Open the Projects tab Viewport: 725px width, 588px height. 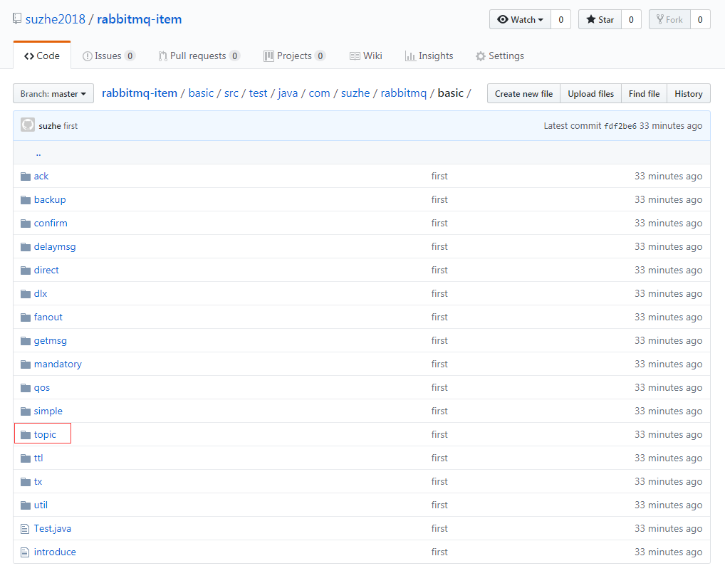(295, 56)
